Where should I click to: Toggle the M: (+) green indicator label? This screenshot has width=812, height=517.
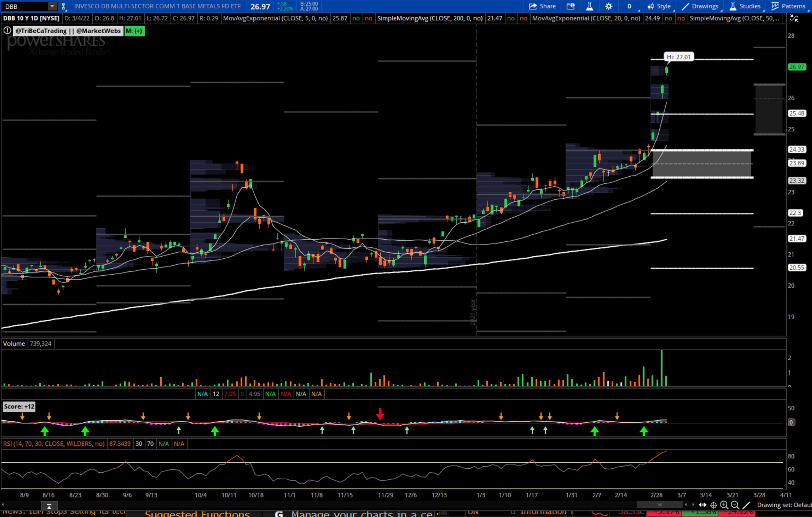click(134, 31)
